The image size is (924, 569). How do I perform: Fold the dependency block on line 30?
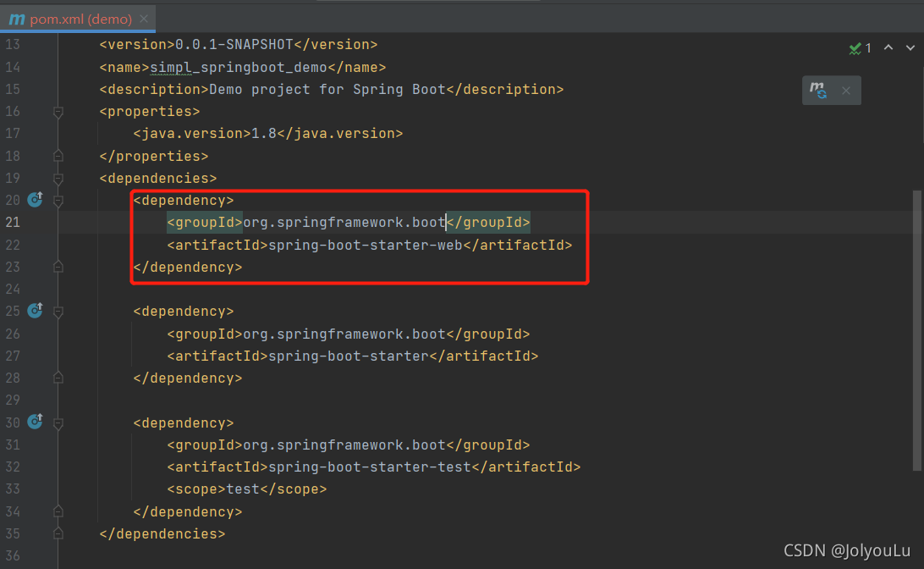tap(58, 423)
